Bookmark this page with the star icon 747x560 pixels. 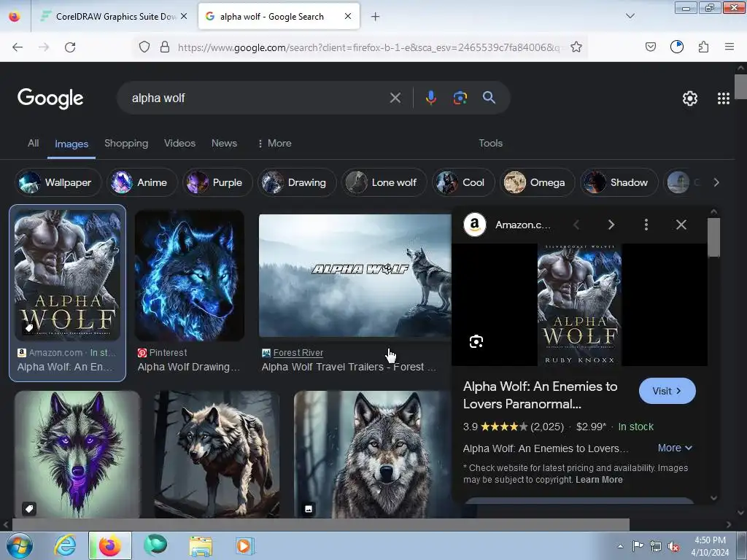pos(576,47)
